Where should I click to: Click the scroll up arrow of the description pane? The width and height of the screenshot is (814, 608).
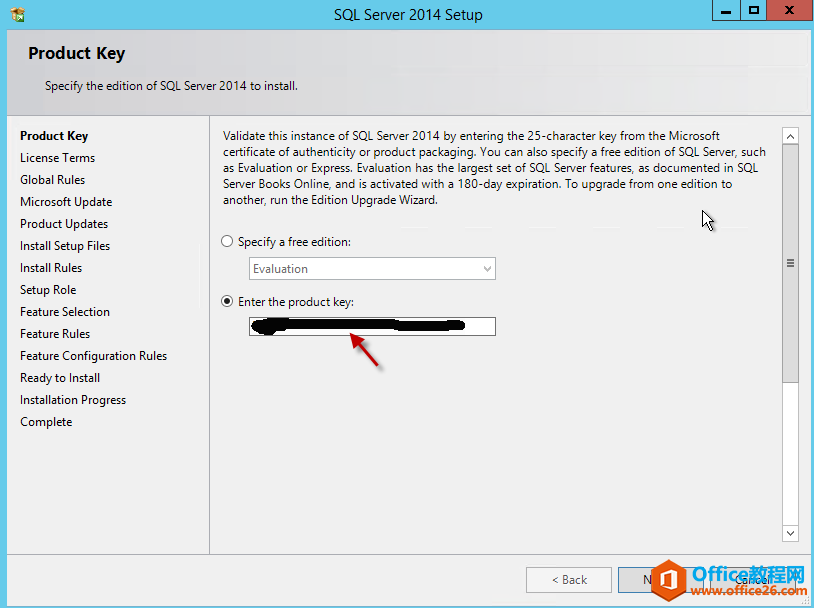pyautogui.click(x=790, y=137)
